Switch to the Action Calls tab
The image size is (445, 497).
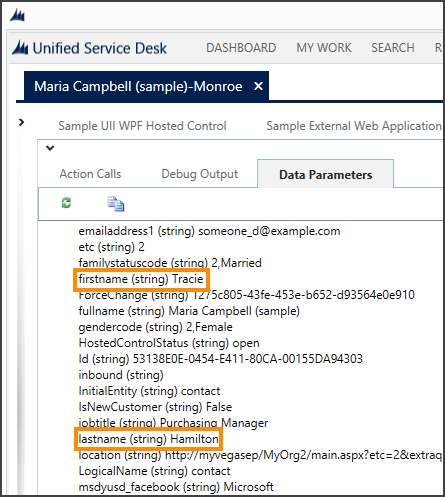pyautogui.click(x=90, y=174)
